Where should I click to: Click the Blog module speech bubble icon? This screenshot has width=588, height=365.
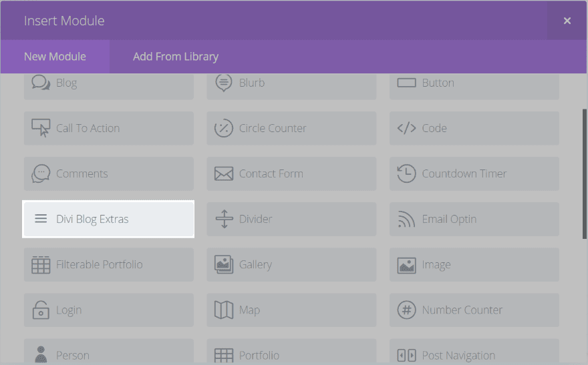click(41, 83)
